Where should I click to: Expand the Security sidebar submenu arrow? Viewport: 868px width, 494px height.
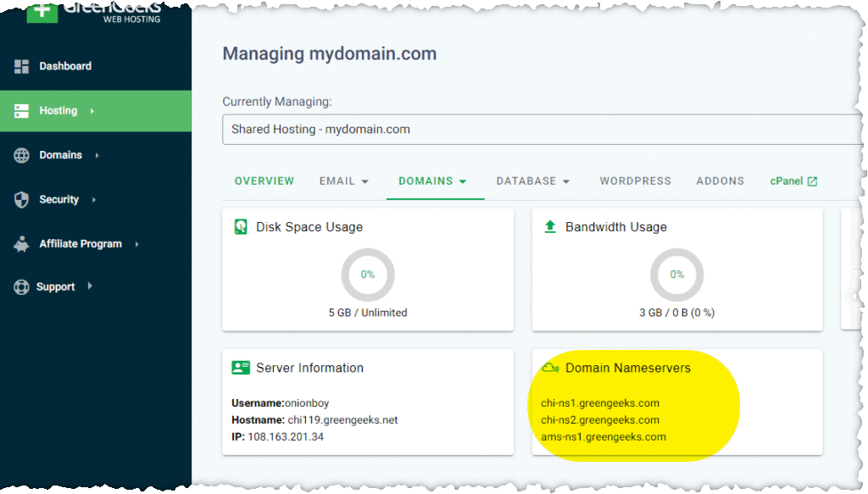pos(93,200)
